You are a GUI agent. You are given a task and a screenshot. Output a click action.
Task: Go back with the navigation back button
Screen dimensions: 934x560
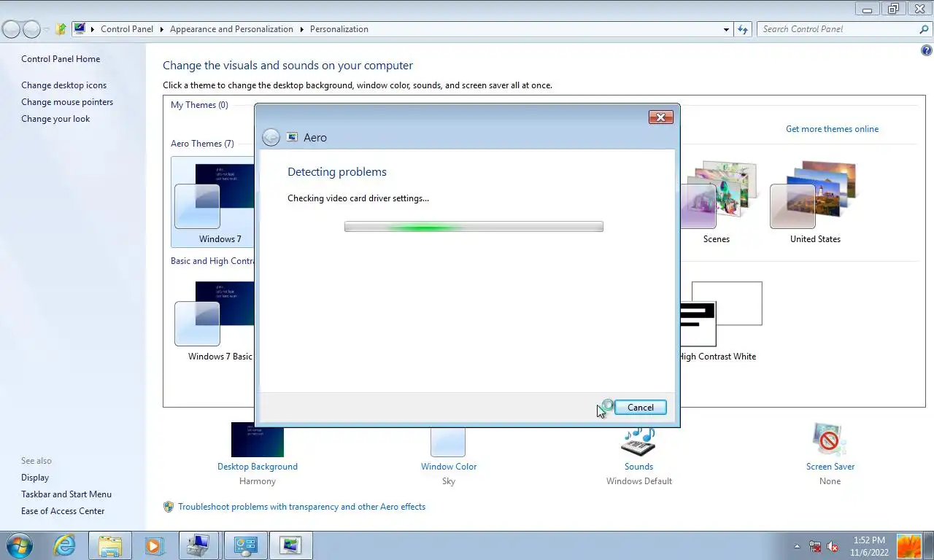coord(12,29)
